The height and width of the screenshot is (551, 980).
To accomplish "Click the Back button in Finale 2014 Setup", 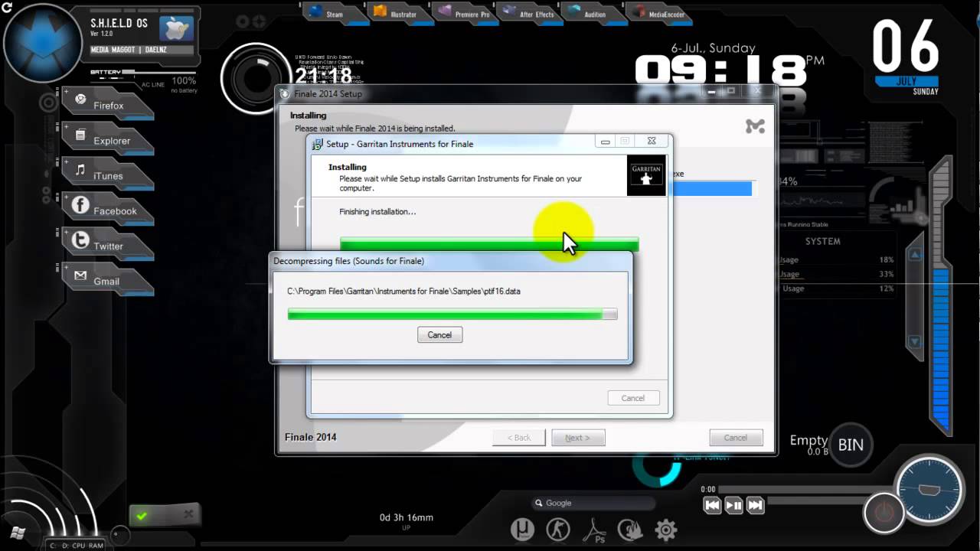I will click(518, 438).
